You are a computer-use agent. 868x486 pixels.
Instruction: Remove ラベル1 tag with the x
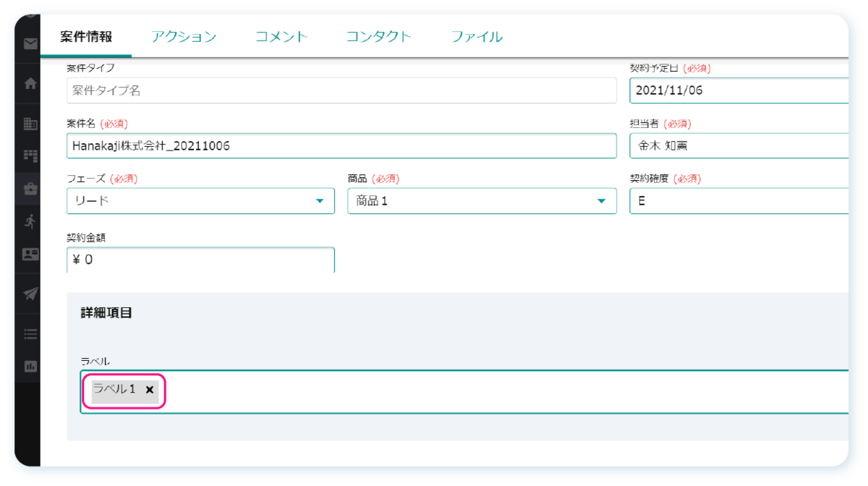[150, 390]
